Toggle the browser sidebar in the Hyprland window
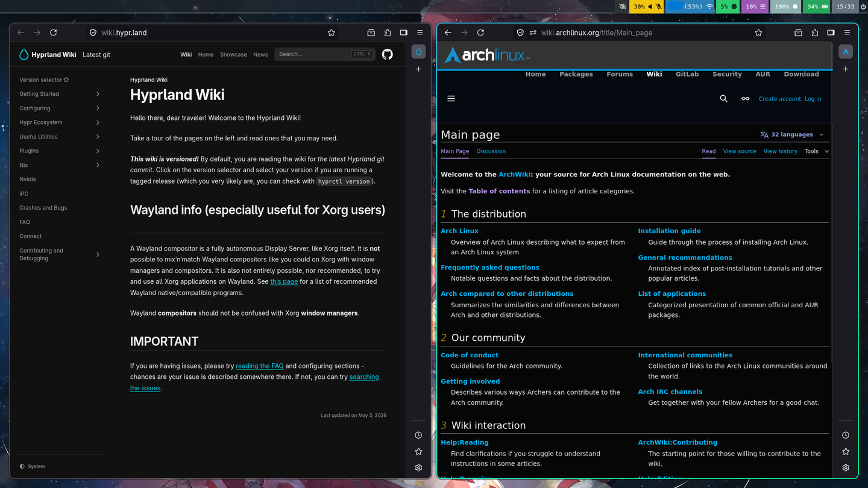This screenshot has width=868, height=488. [x=404, y=33]
